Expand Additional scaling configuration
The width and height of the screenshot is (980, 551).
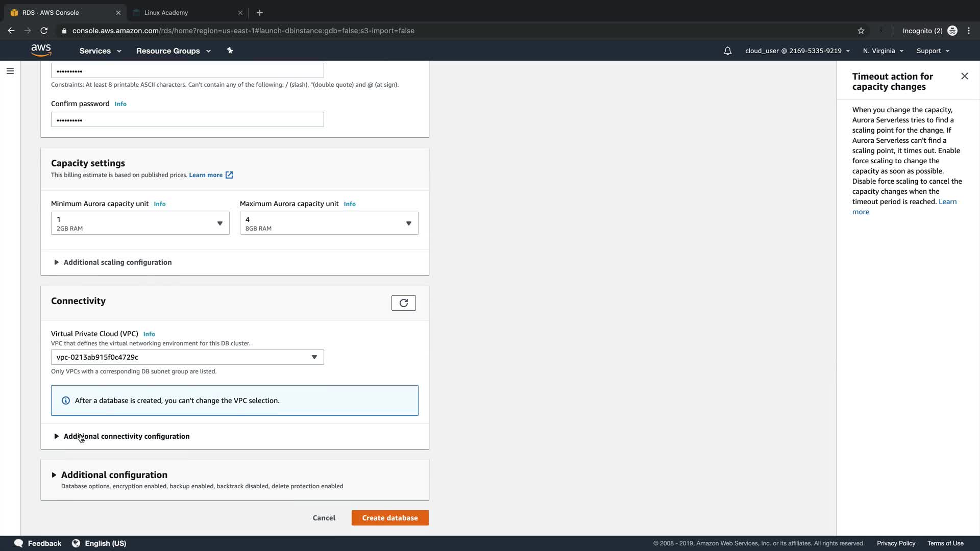pyautogui.click(x=117, y=262)
